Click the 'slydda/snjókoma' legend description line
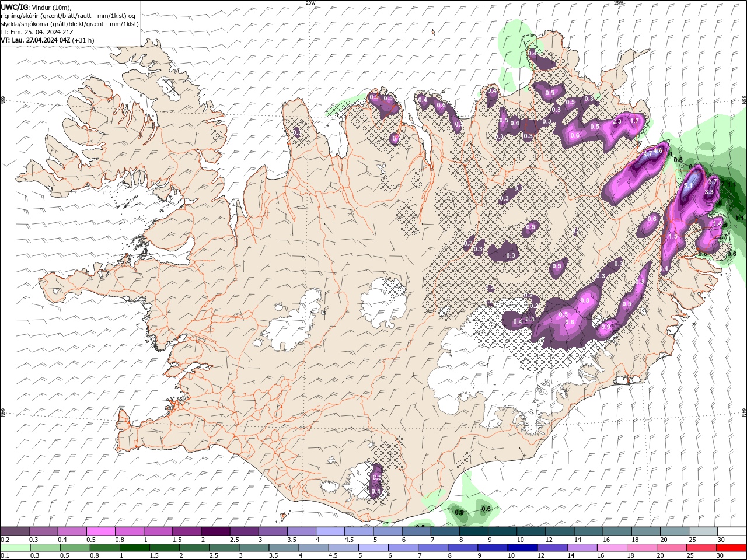The width and height of the screenshot is (747, 560). 69,24
